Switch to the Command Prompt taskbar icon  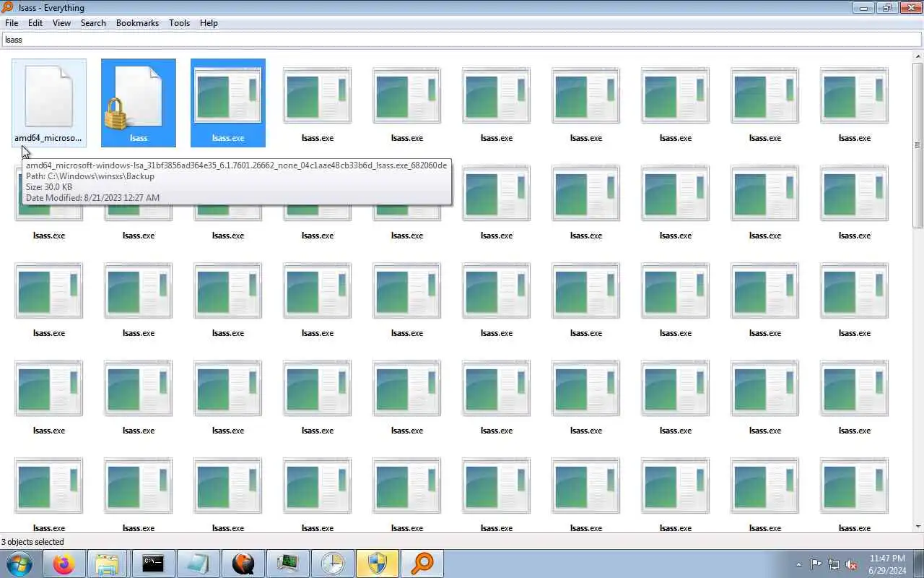pos(152,564)
